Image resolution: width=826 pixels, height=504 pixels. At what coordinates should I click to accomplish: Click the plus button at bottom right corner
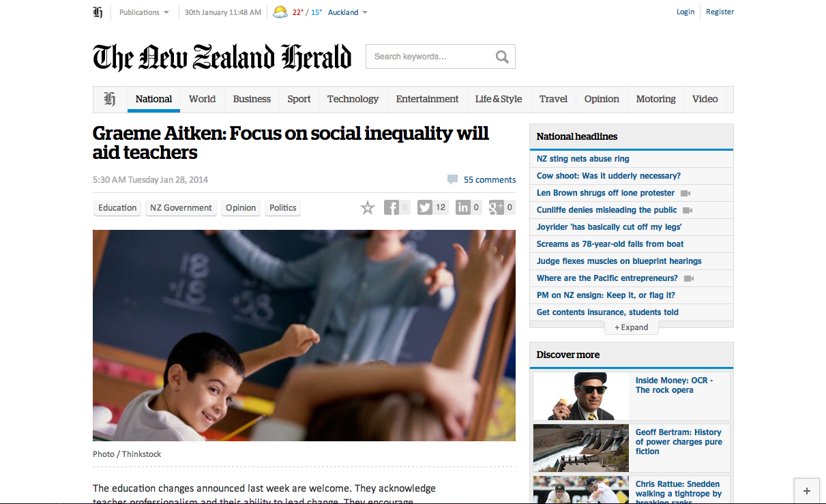pos(807,490)
